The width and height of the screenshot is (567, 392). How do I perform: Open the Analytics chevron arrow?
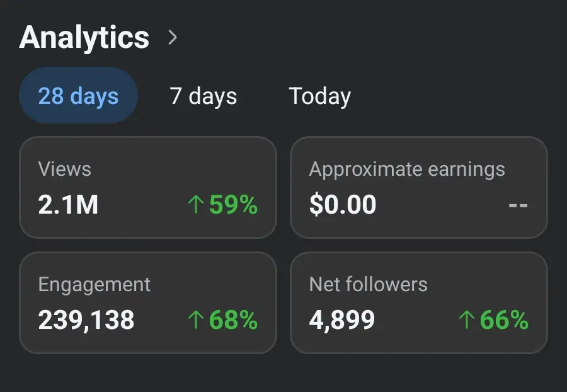pos(173,37)
